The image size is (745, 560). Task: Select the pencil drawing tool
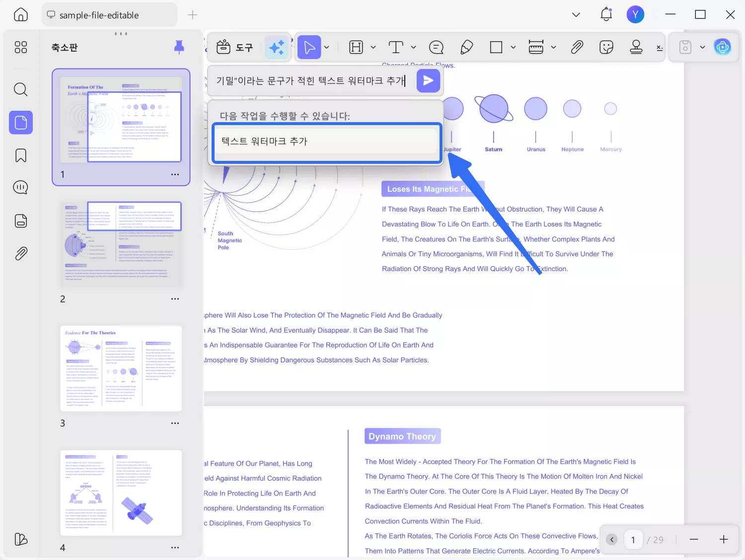(467, 47)
